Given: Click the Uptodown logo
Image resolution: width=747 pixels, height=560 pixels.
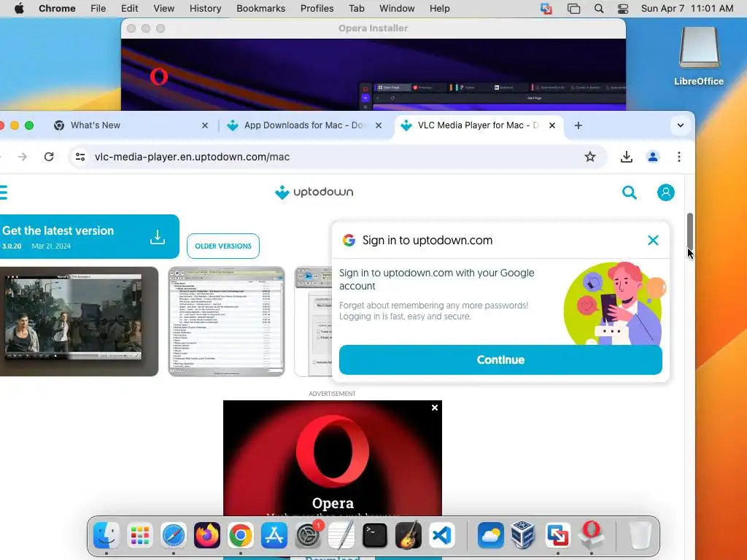Looking at the screenshot, I should coord(314,192).
